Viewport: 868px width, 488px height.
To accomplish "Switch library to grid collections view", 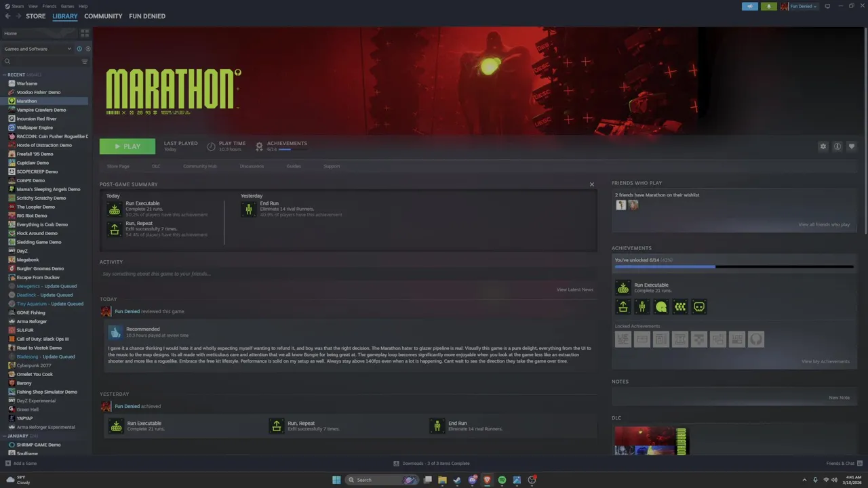I will [x=85, y=33].
